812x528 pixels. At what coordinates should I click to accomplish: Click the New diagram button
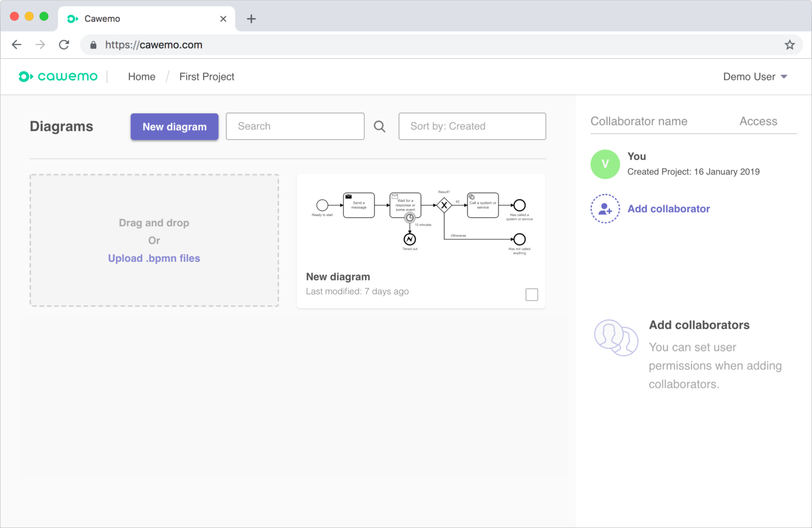tap(174, 126)
